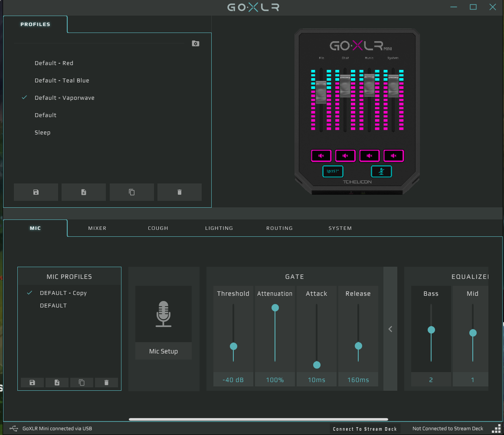The image size is (504, 435).
Task: Select the plain 'Default' profile
Action: (46, 115)
